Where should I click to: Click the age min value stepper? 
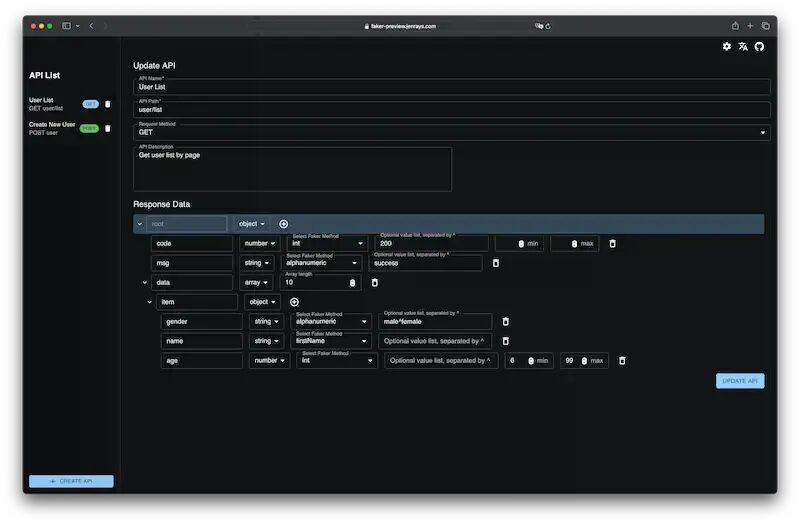[531, 361]
